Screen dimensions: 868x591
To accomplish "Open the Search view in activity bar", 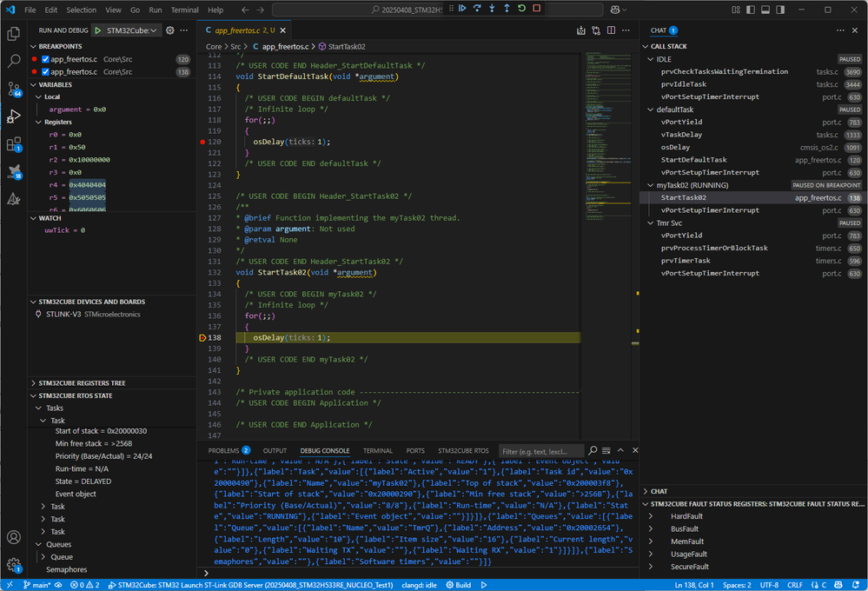I will pyautogui.click(x=13, y=62).
